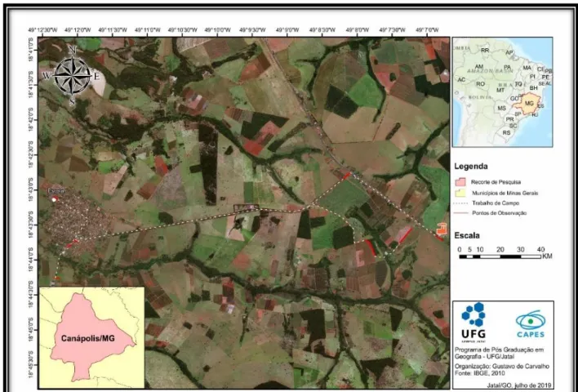Image resolution: width=578 pixels, height=392 pixels.
Task: Click the latitude label 18°42'0"S
Action: point(31,120)
